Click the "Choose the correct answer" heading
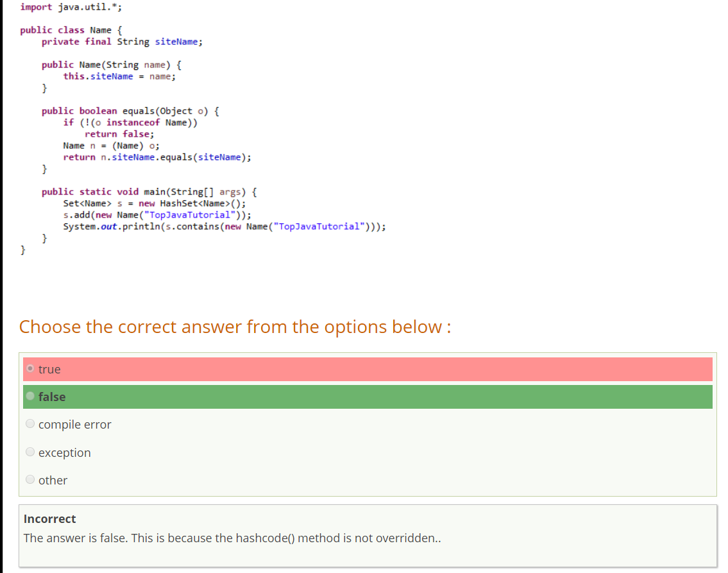 (x=235, y=327)
